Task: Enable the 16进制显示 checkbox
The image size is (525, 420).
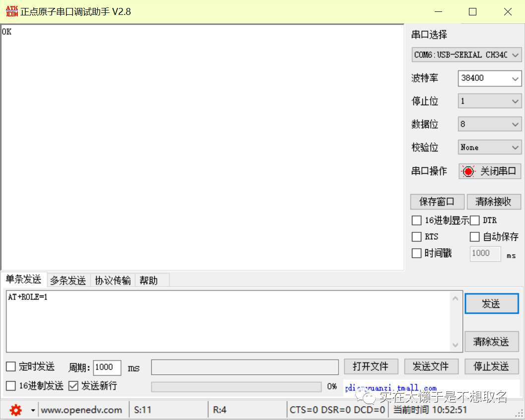Action: tap(417, 220)
